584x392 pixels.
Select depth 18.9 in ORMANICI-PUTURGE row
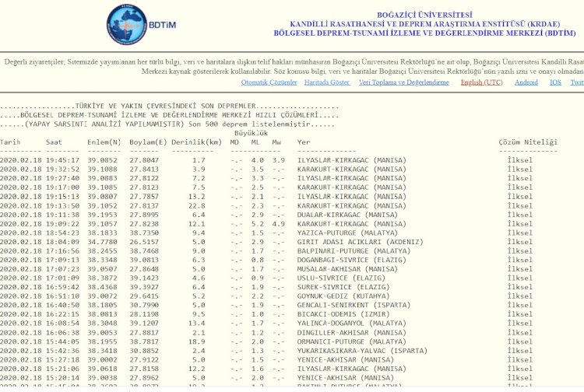point(197,341)
